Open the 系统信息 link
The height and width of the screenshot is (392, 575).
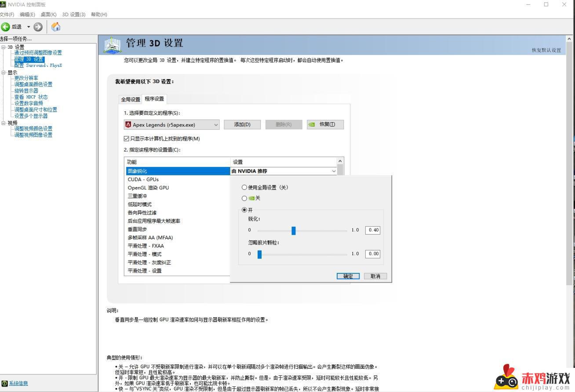pyautogui.click(x=18, y=383)
